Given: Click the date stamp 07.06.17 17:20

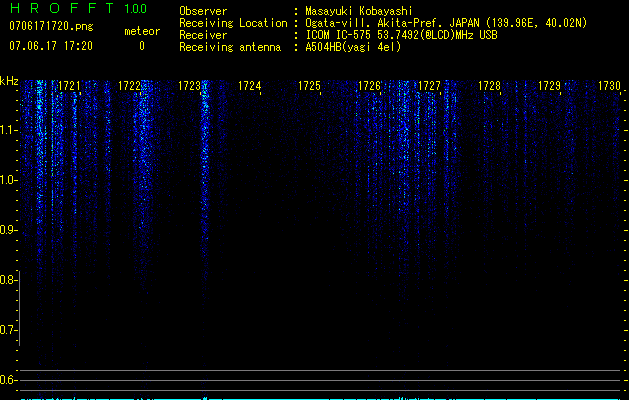Looking at the screenshot, I should 51,46.
